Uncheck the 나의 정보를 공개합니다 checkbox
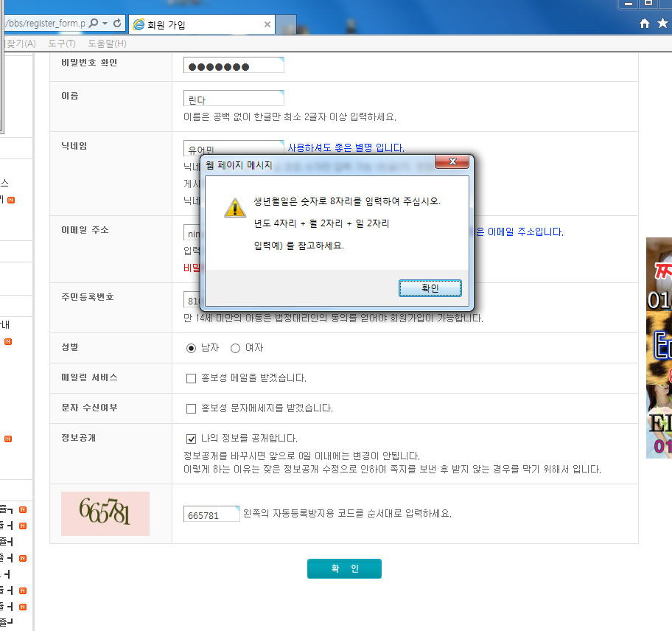672x631 pixels. (x=192, y=438)
